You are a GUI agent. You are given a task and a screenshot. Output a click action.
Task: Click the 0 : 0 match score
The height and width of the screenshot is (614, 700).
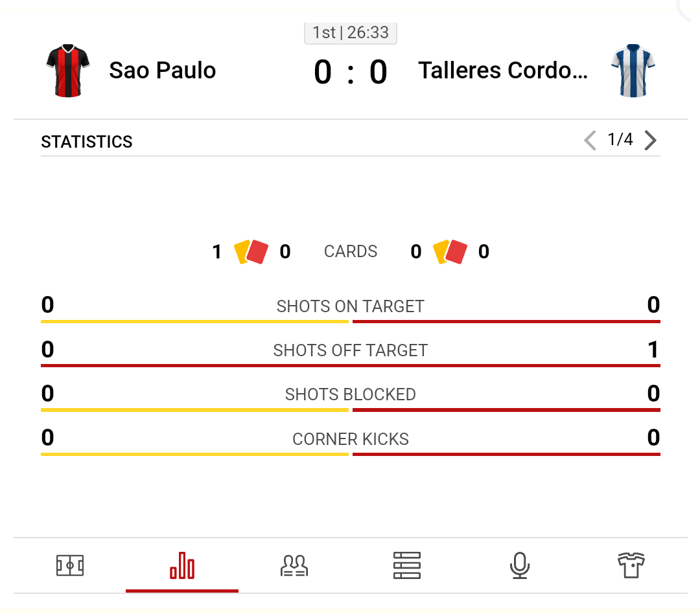coord(350,72)
